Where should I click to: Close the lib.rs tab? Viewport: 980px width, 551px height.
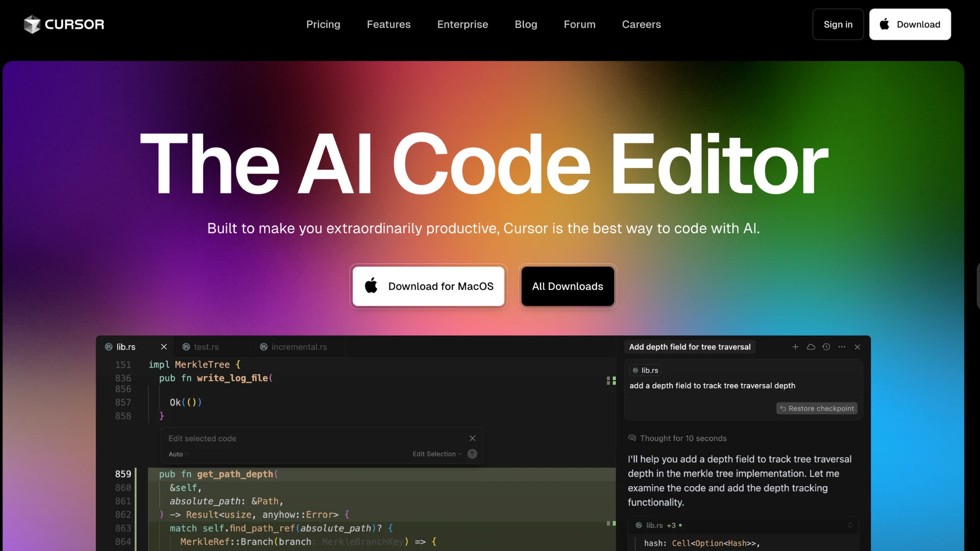(164, 347)
